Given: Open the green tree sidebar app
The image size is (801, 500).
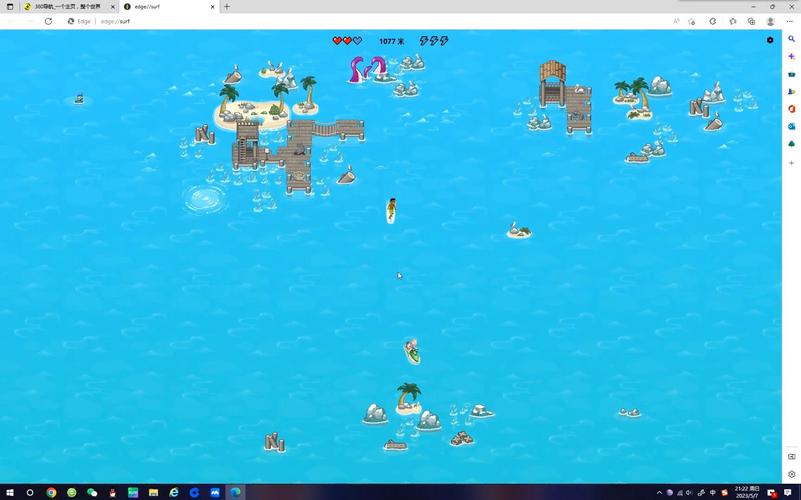Looking at the screenshot, I should click(x=791, y=144).
